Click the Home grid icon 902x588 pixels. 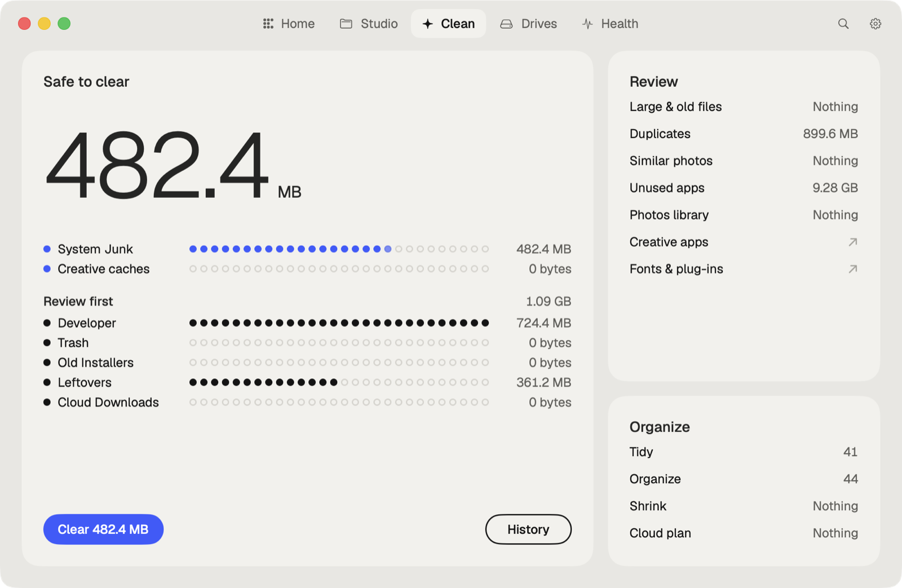pos(268,24)
